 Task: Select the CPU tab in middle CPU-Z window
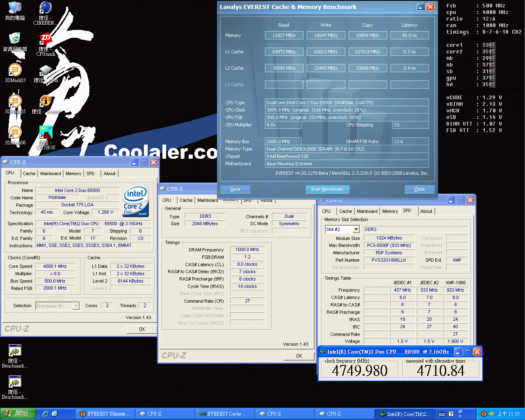click(167, 200)
